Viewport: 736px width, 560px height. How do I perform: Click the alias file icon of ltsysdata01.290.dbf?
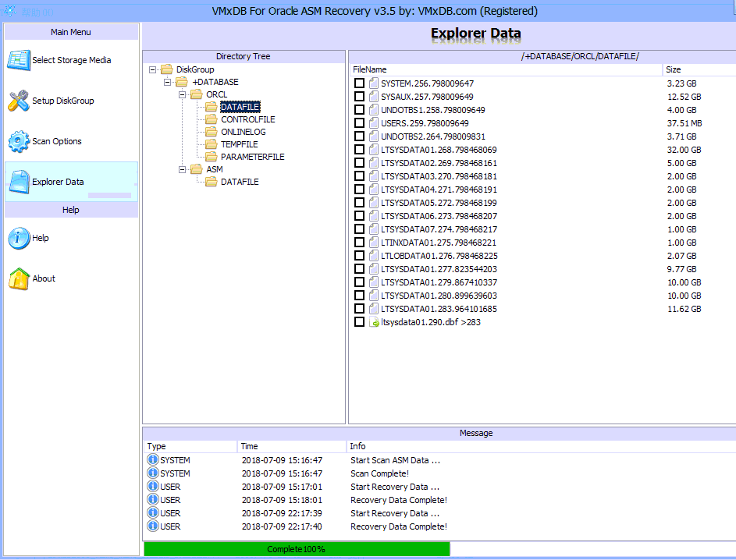pyautogui.click(x=374, y=322)
